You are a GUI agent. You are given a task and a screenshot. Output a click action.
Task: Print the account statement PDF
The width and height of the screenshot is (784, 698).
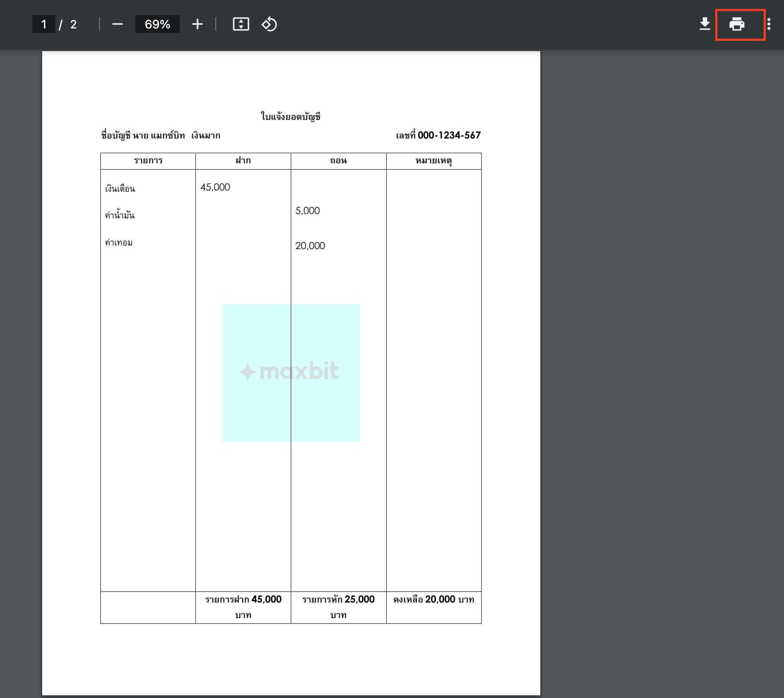[736, 24]
